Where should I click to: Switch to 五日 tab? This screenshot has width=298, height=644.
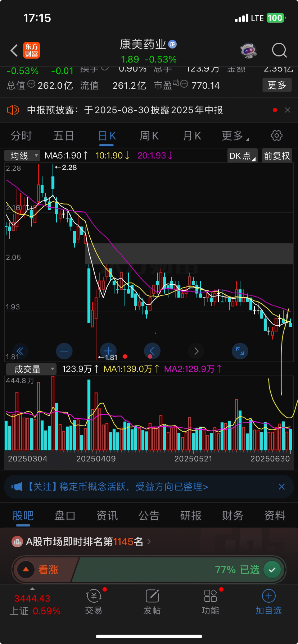[64, 136]
